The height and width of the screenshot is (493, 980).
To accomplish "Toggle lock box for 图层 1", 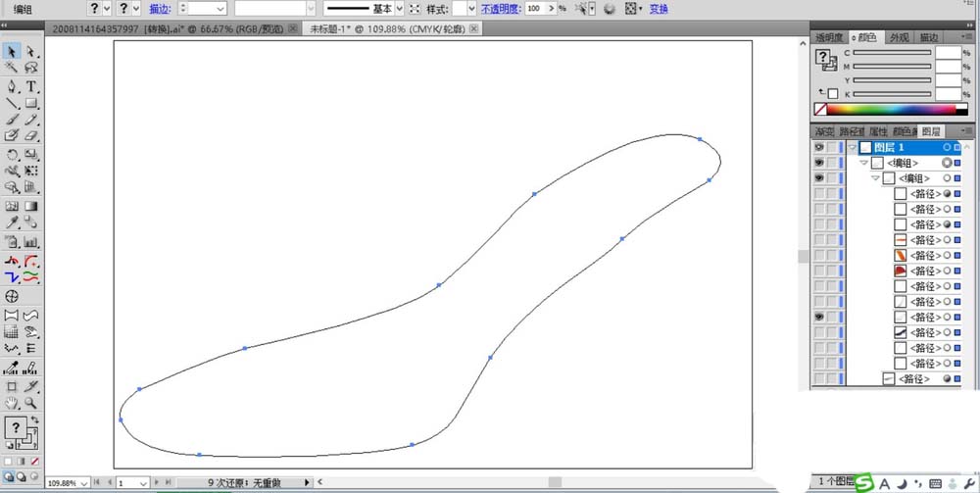I will [831, 147].
